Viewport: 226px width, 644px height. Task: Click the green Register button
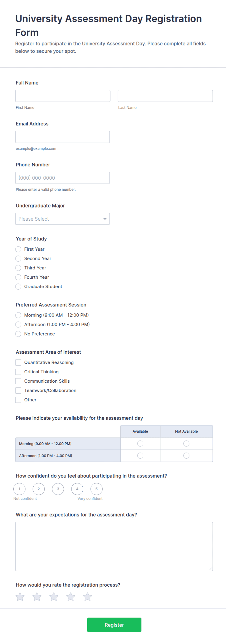coord(114,625)
